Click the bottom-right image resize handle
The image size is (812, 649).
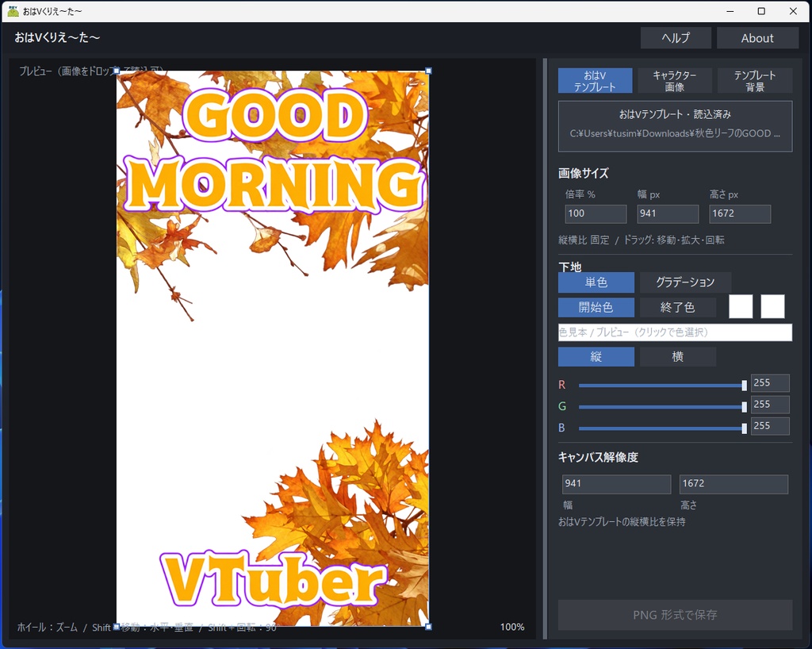[428, 627]
